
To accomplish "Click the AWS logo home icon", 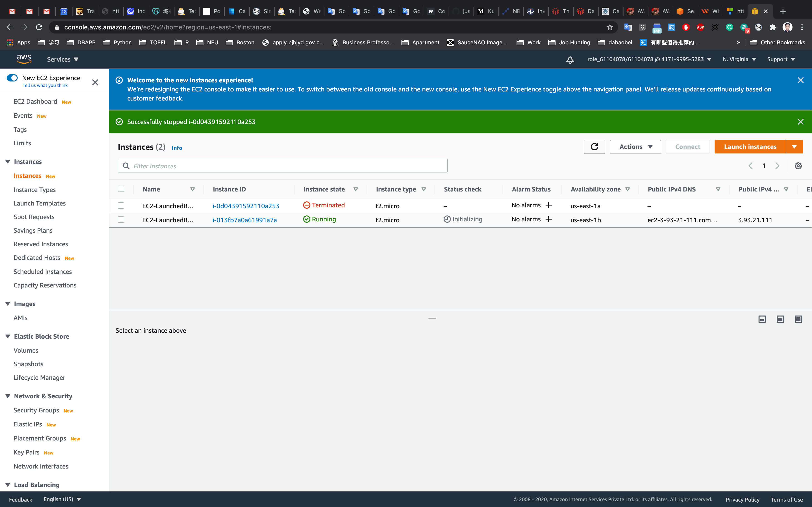I will click(x=24, y=59).
